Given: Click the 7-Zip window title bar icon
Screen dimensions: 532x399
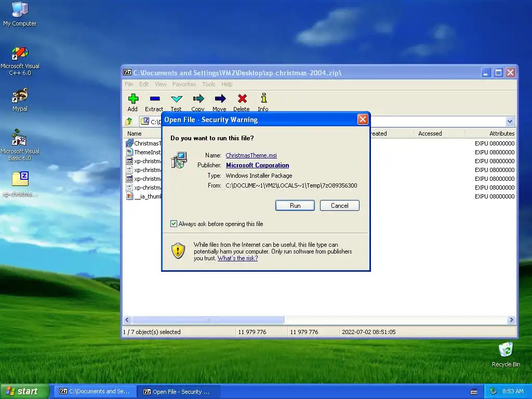Looking at the screenshot, I should coord(127,72).
